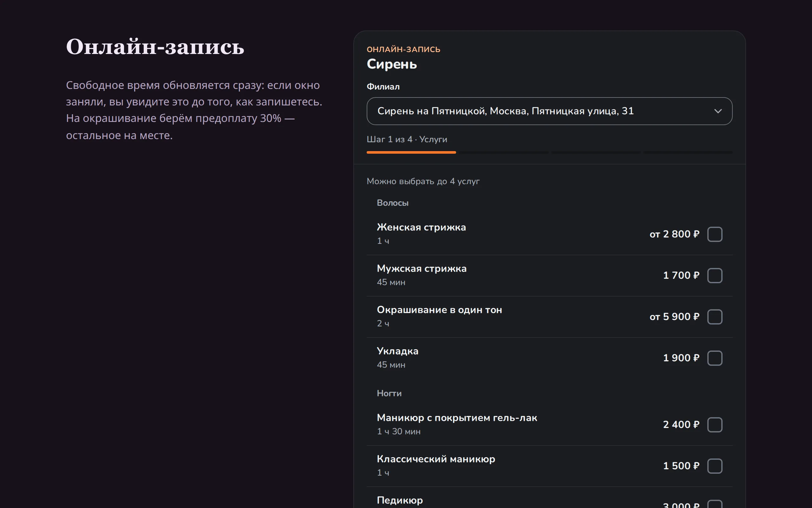The image size is (812, 508).
Task: Click the Можно выбрать до 4 услуг hint
Action: (x=423, y=181)
